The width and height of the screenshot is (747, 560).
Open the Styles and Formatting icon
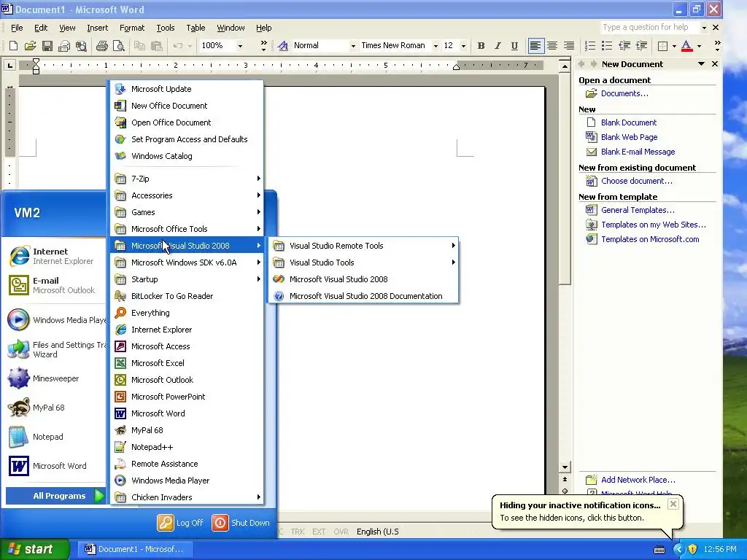[x=282, y=46]
